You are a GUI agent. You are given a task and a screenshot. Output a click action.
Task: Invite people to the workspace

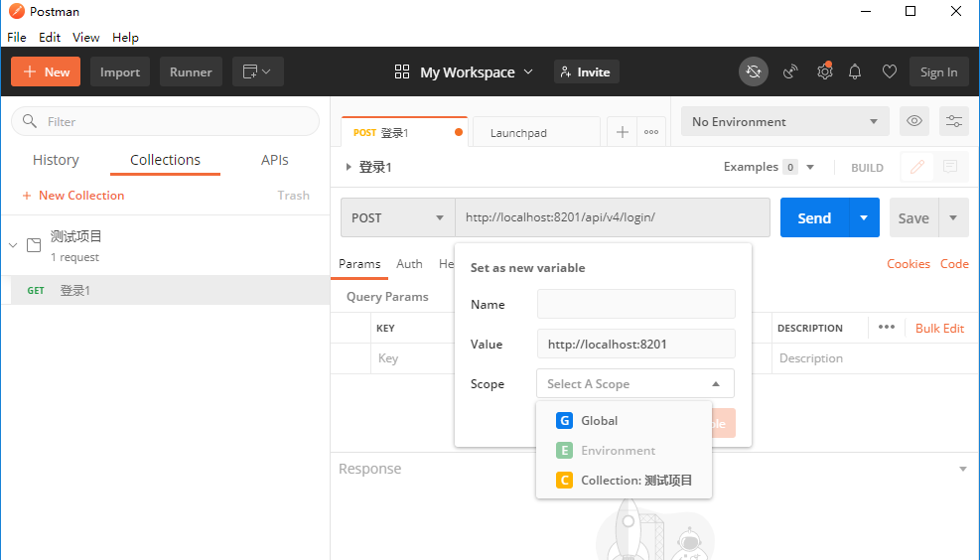[x=586, y=71]
